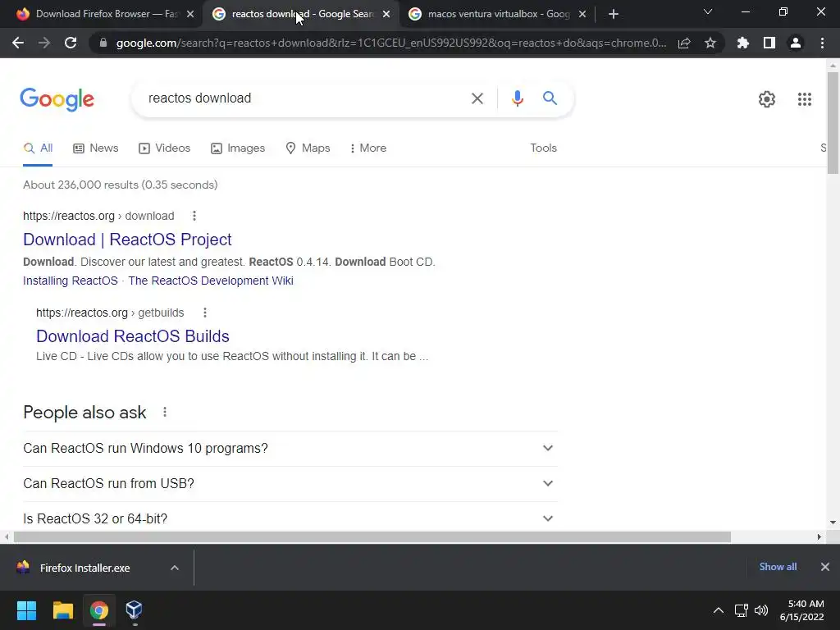Click the Google logo
The image size is (840, 630).
pyautogui.click(x=57, y=99)
